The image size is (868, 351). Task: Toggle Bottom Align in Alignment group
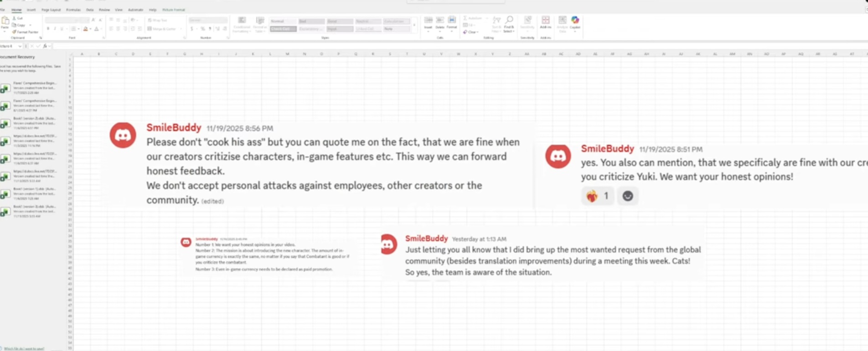(x=125, y=20)
